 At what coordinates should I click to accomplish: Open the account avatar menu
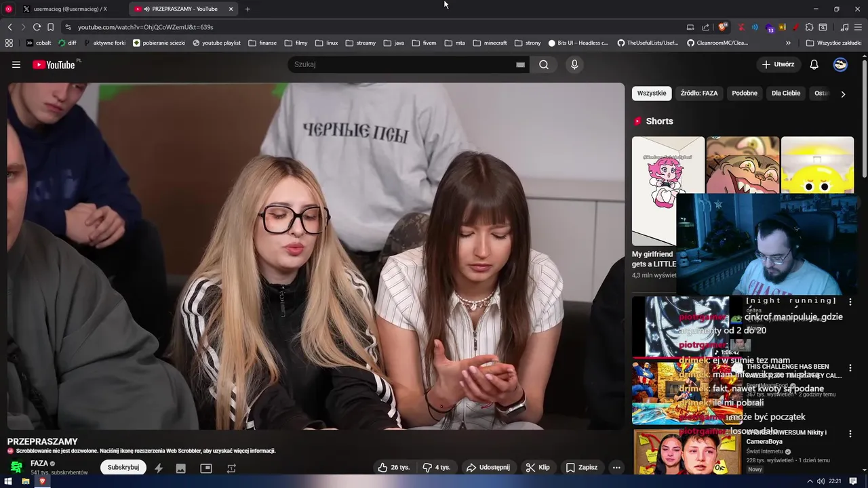coord(840,64)
